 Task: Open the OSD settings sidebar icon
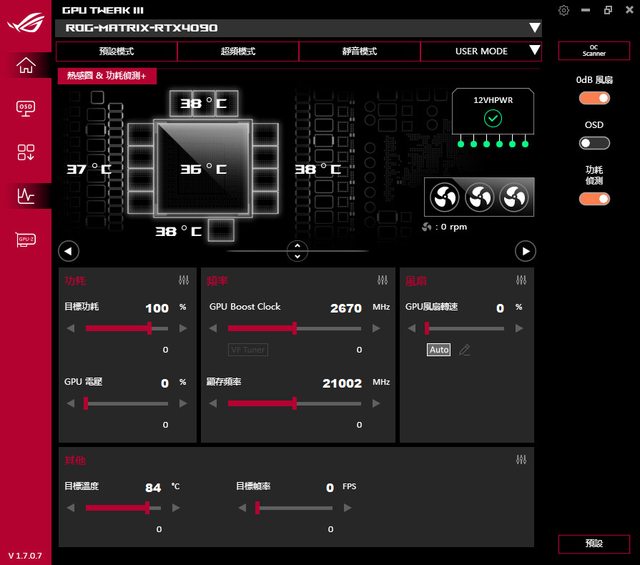point(26,108)
